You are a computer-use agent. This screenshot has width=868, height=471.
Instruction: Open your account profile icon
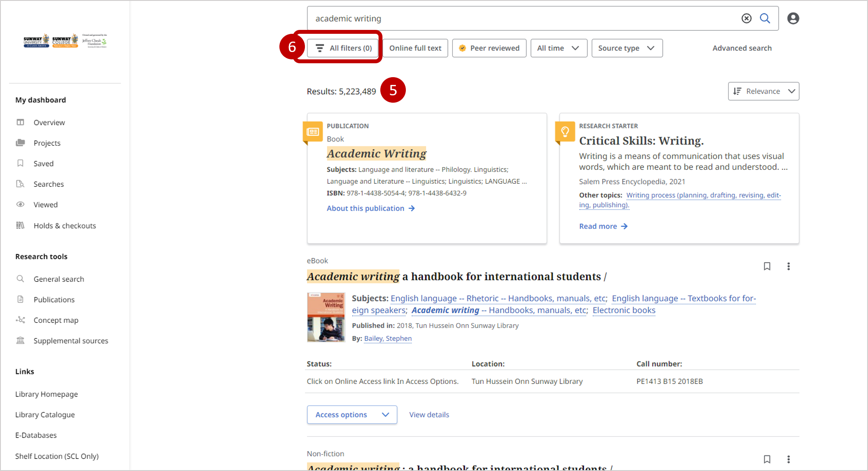pyautogui.click(x=793, y=18)
